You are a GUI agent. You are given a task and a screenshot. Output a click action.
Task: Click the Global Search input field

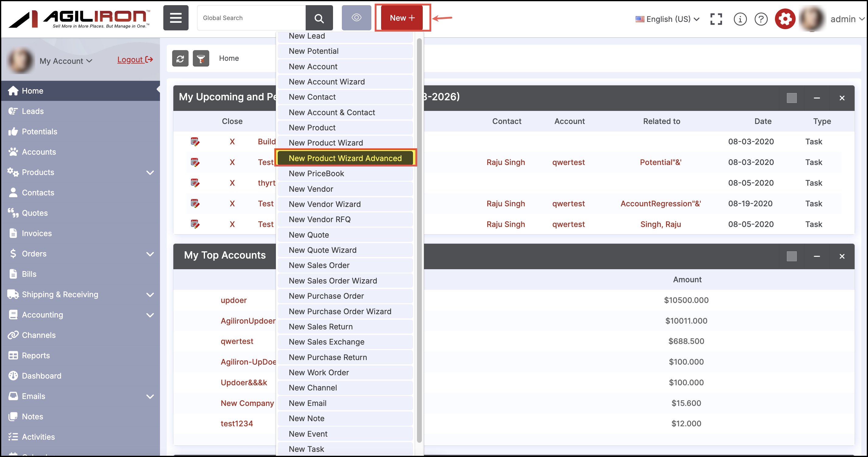(x=252, y=18)
